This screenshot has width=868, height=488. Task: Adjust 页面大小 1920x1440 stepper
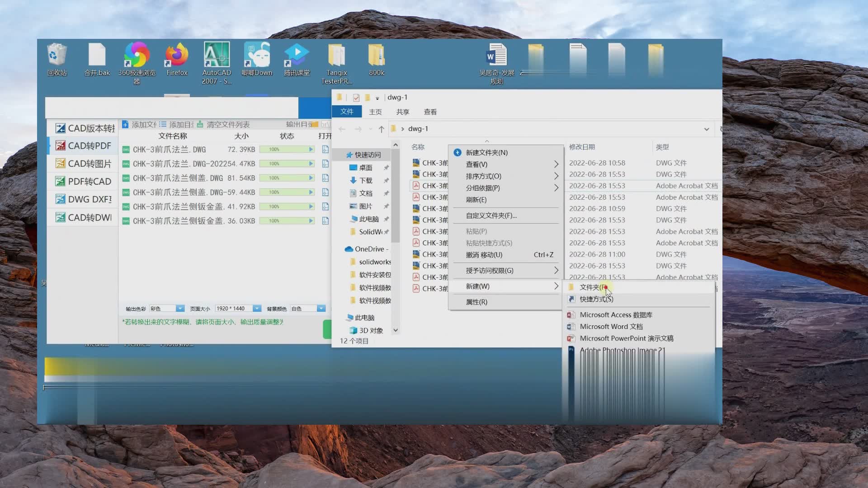coord(258,308)
